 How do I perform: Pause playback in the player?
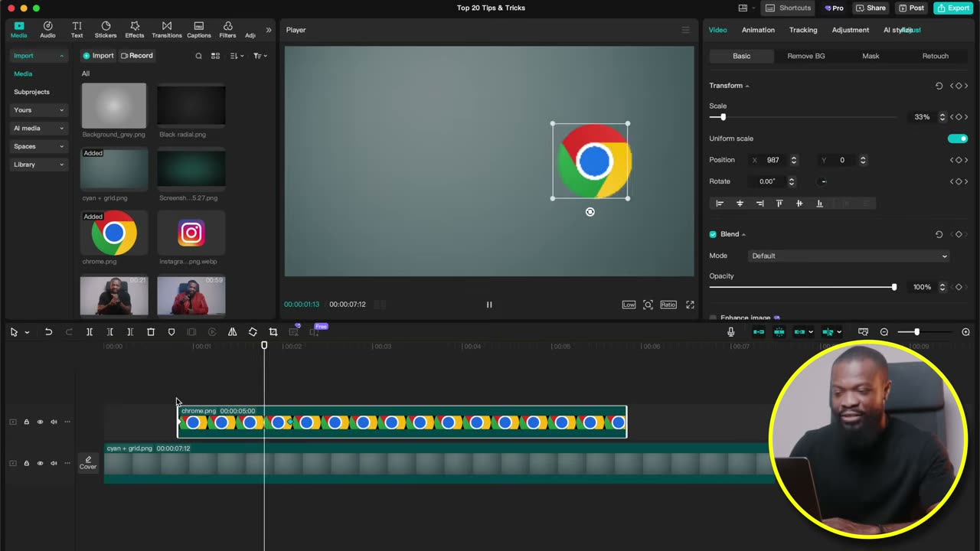(x=489, y=305)
